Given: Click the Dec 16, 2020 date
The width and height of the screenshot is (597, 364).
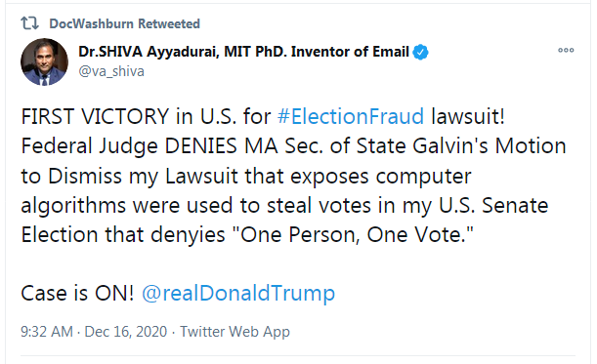Looking at the screenshot, I should 126,332.
